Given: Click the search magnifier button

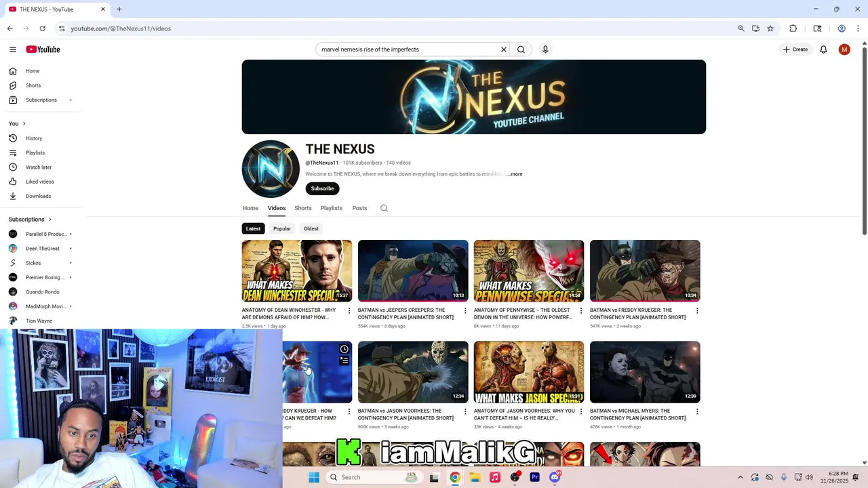Looking at the screenshot, I should click(521, 49).
